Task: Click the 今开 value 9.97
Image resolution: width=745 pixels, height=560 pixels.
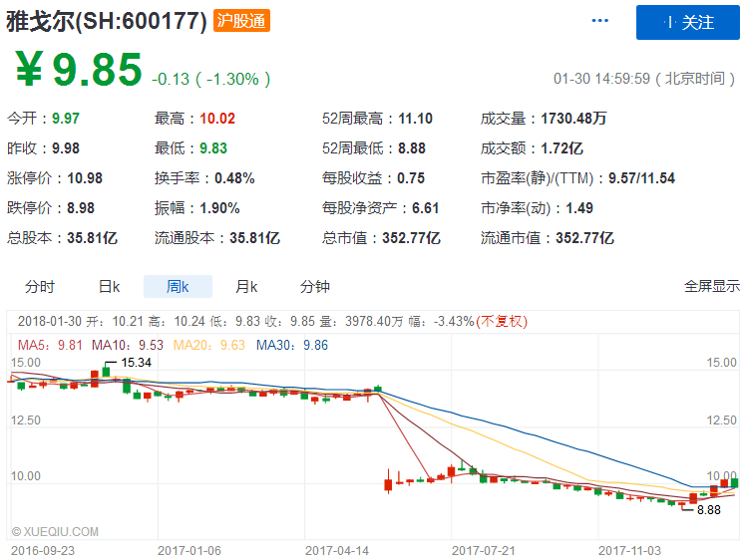Action: pos(66,119)
